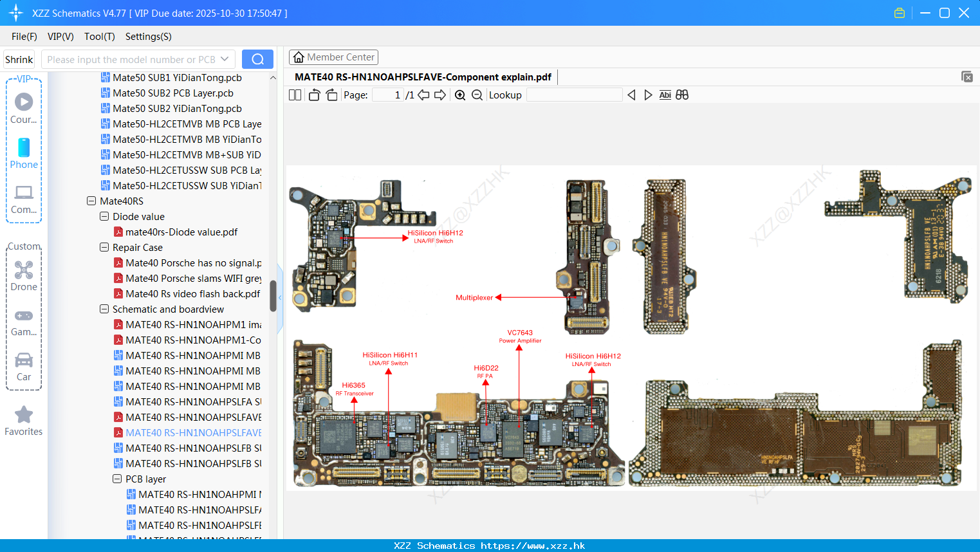Select the Computer category
The image size is (980, 552).
click(24, 199)
